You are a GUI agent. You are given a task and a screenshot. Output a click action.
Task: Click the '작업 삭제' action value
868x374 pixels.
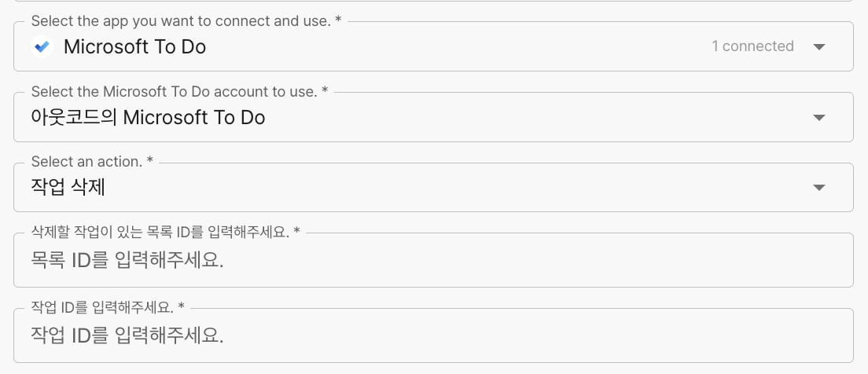click(68, 188)
